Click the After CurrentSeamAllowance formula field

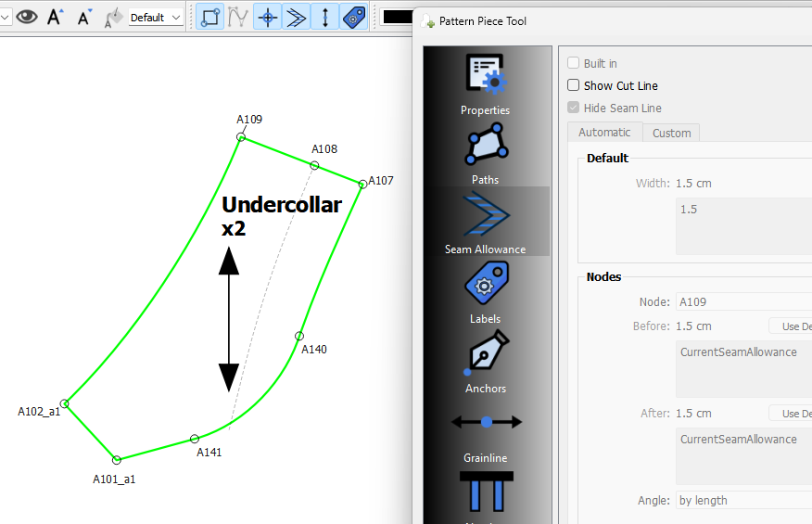743,456
